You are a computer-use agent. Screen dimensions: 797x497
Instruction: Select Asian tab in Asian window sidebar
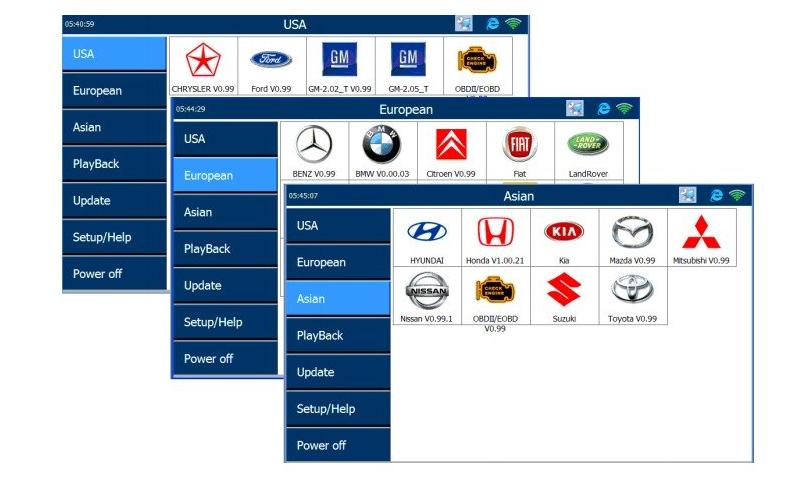point(338,299)
